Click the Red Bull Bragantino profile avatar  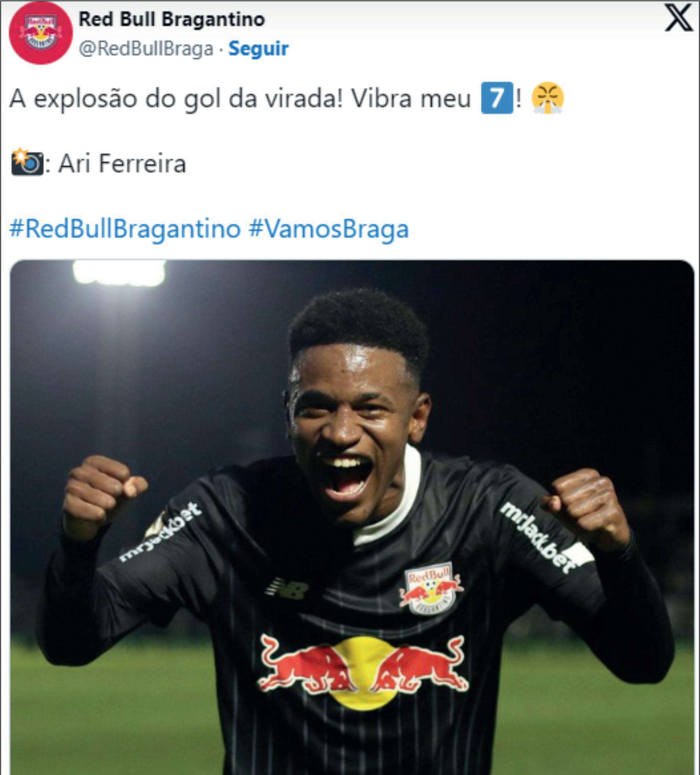pyautogui.click(x=40, y=33)
